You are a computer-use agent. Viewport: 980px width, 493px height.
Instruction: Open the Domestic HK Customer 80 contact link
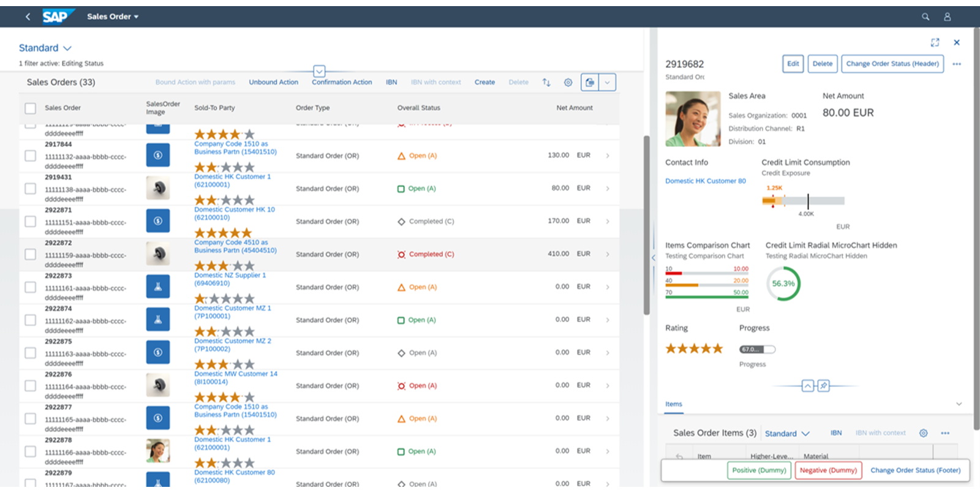pyautogui.click(x=706, y=181)
